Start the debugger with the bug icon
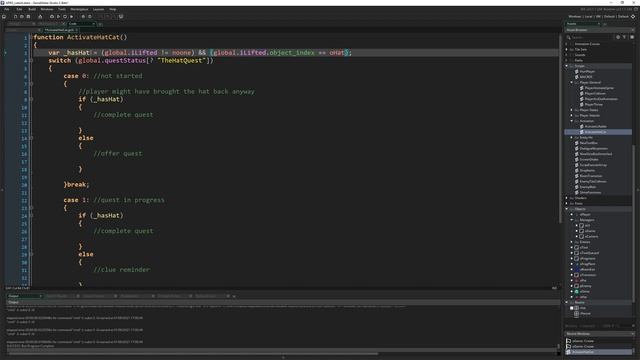 (52, 16)
